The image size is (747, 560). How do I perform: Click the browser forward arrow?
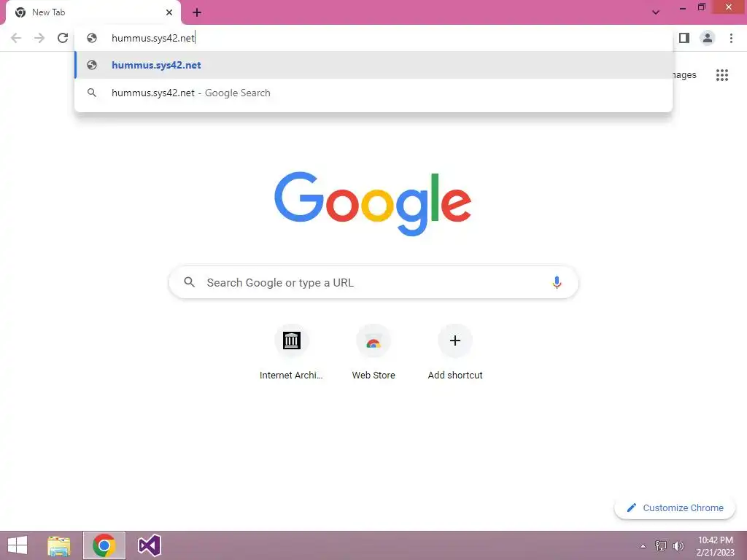[39, 38]
